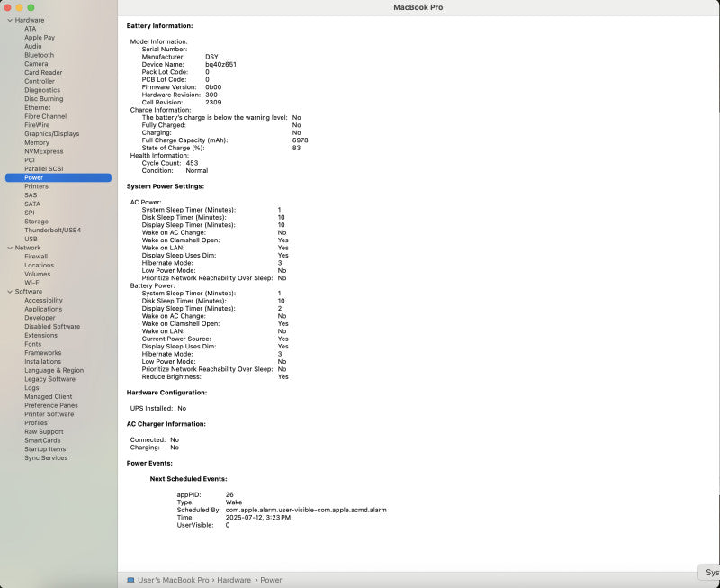Select Ethernet in the sidebar

point(38,107)
